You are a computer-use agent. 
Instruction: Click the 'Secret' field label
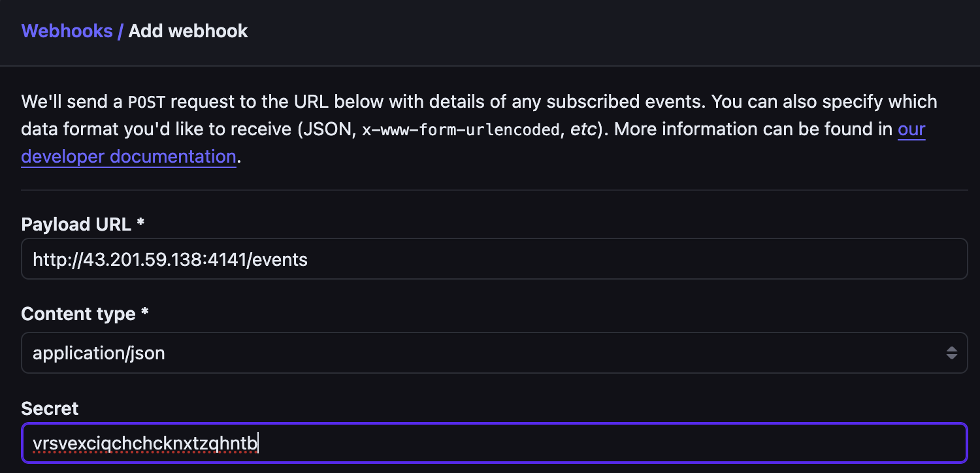pos(50,408)
